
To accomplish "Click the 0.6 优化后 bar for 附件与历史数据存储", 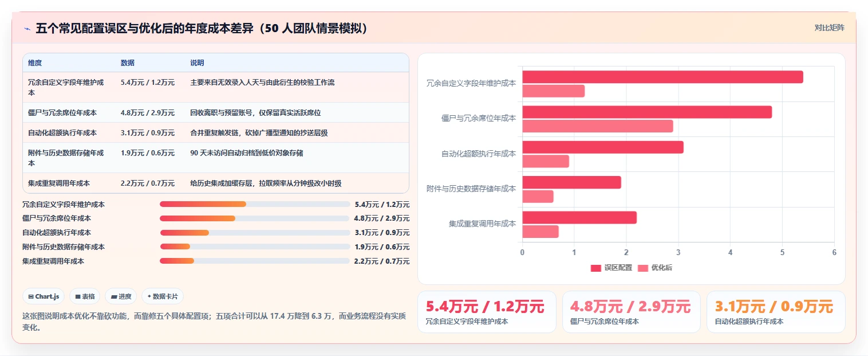I will click(538, 196).
